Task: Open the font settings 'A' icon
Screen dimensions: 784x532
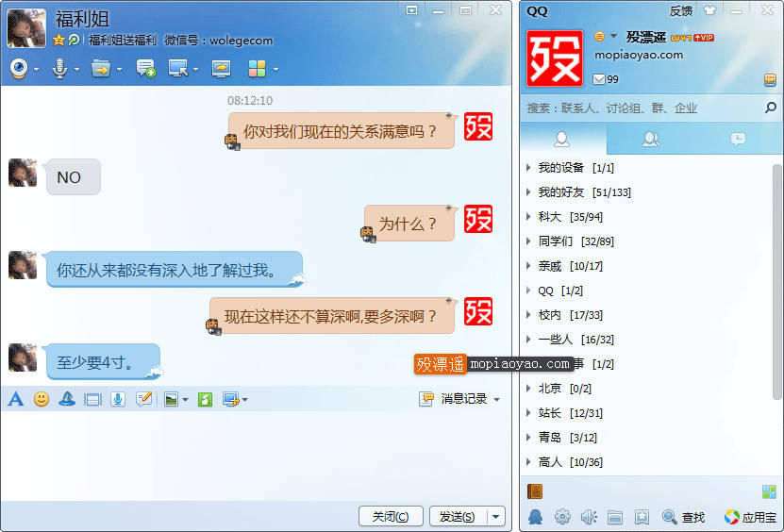Action: (15, 399)
